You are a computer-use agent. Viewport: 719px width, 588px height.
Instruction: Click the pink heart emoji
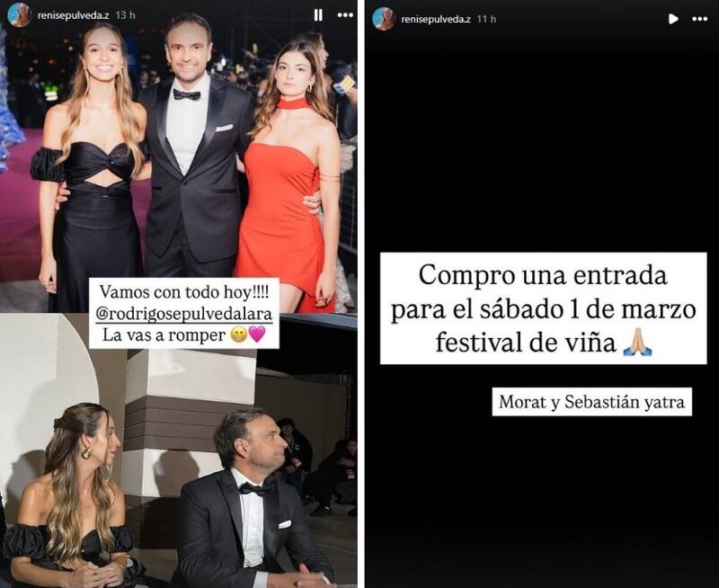[x=257, y=334]
